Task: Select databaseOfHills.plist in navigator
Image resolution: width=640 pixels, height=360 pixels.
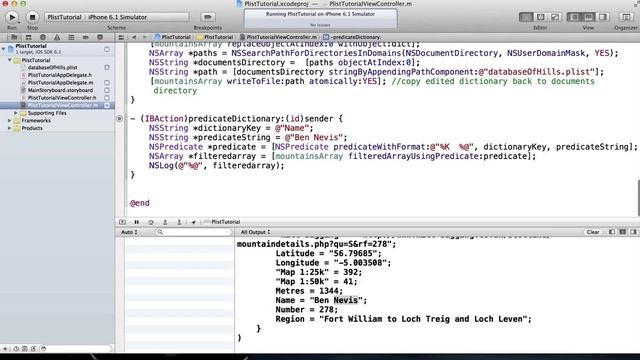Action: (52, 67)
